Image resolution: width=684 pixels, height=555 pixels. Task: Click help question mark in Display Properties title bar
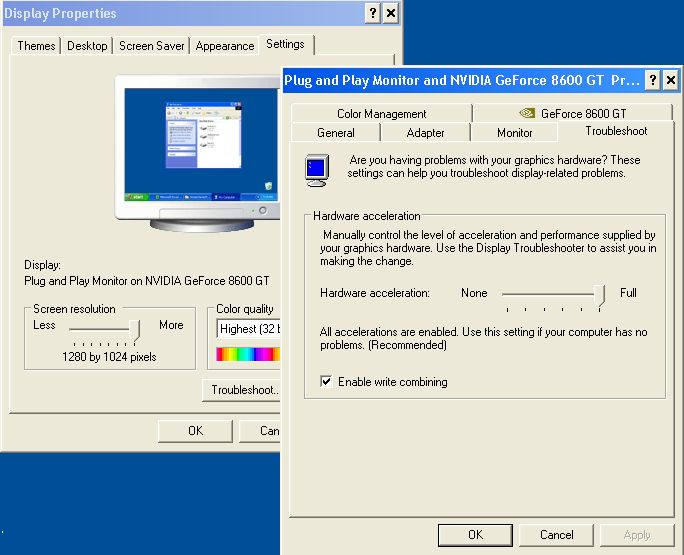click(x=373, y=14)
